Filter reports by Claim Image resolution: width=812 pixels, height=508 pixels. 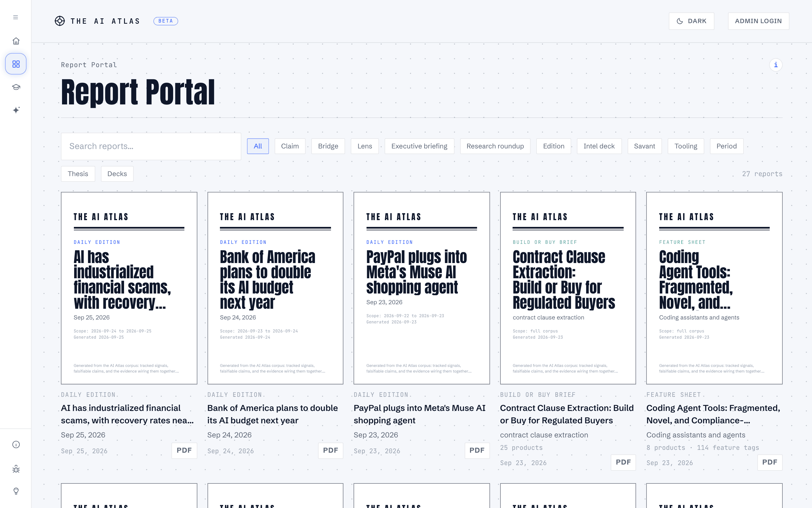[290, 146]
